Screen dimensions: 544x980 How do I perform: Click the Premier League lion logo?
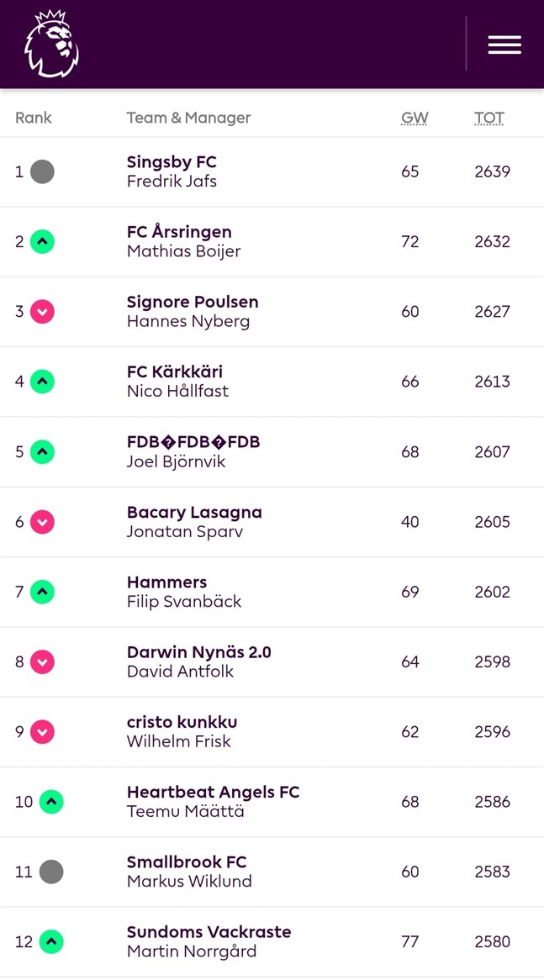click(x=52, y=45)
